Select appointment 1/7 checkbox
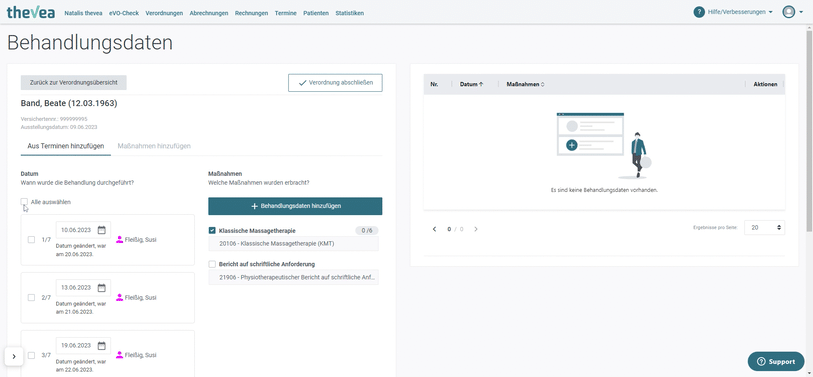Screen dimensions: 813x377 pos(31,240)
